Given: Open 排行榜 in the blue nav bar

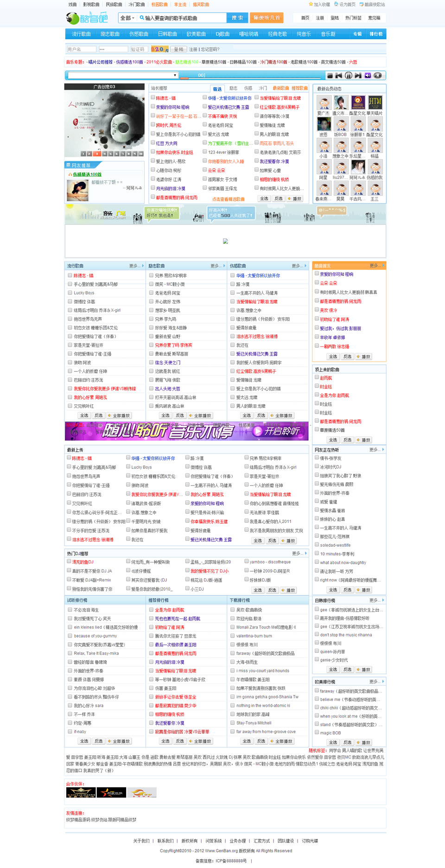Looking at the screenshot, I should 376,34.
